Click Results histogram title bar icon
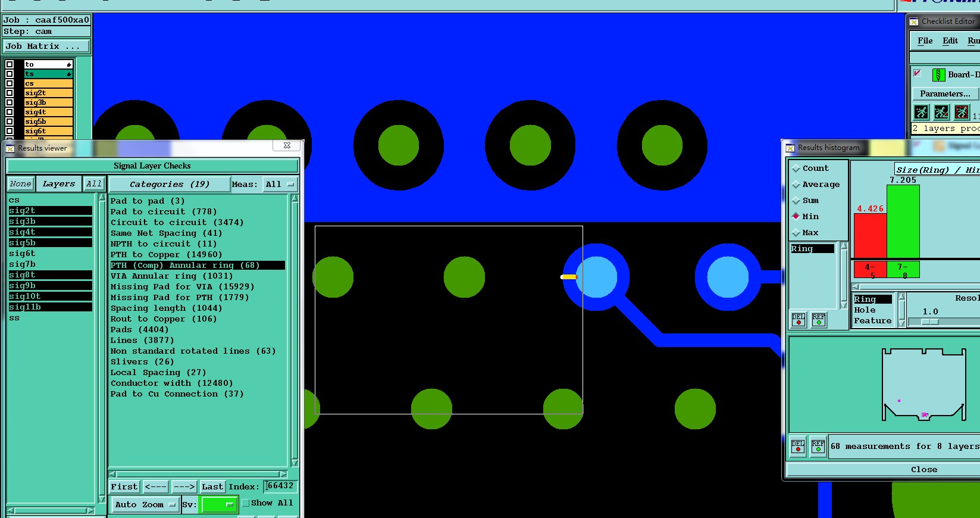Image resolution: width=980 pixels, height=518 pixels. pyautogui.click(x=790, y=148)
